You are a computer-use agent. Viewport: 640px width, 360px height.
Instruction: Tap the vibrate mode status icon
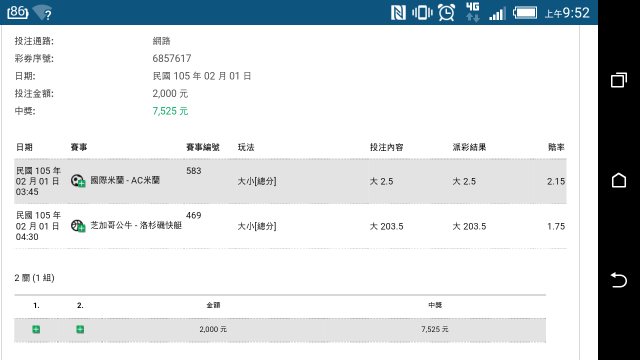(422, 13)
